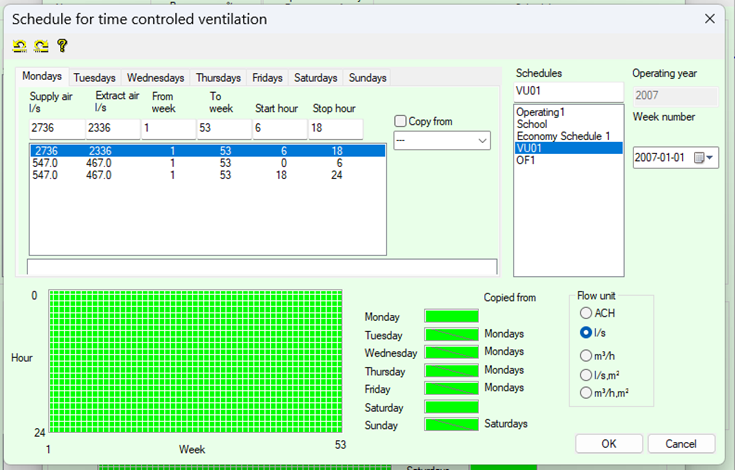The height and width of the screenshot is (470, 735).
Task: Select the m³/h flow unit option
Action: (586, 354)
